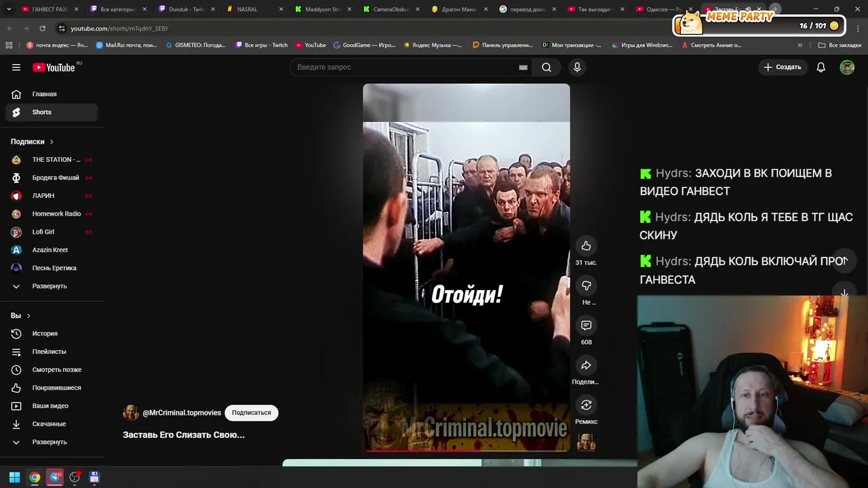Seek on the Short red progress bar
This screenshot has width=868, height=488.
(x=466, y=450)
